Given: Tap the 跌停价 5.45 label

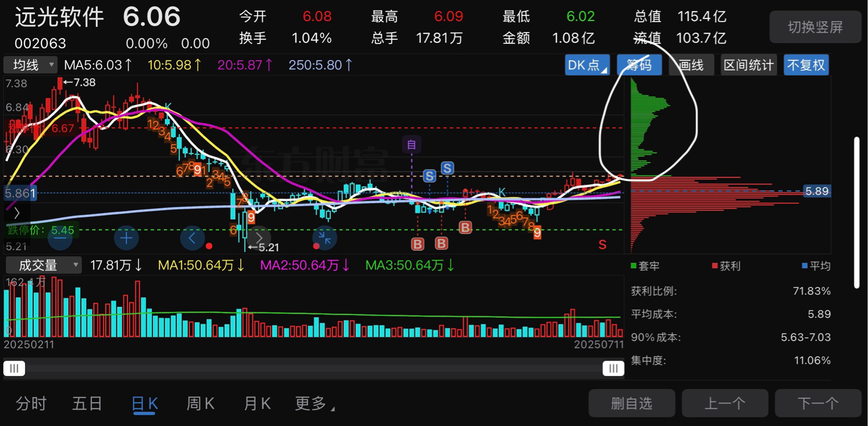Looking at the screenshot, I should [x=42, y=230].
